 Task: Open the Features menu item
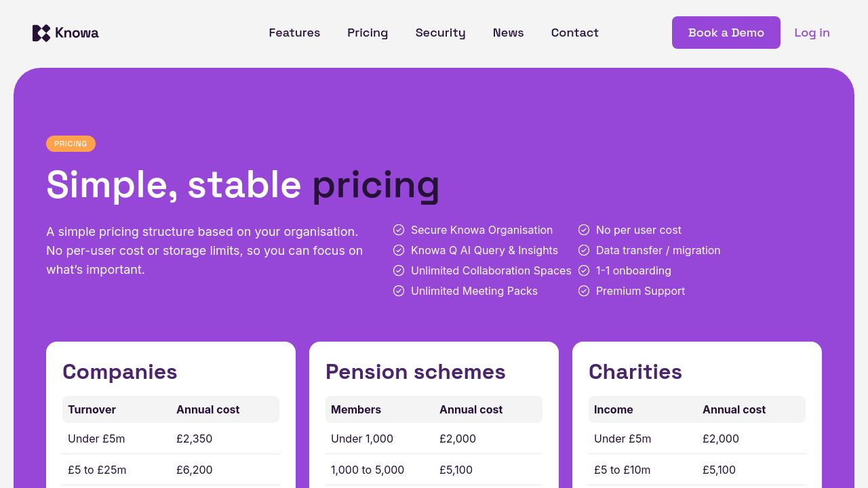[294, 33]
